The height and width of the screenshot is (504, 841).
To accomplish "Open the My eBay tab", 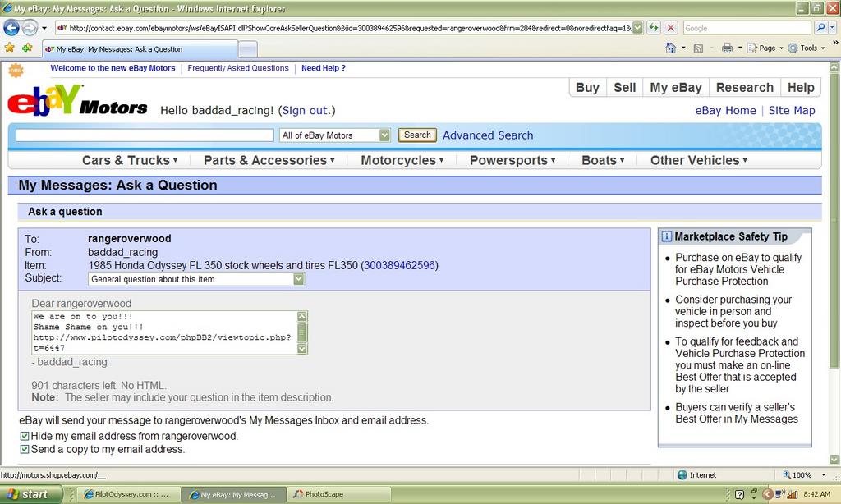I will coord(676,87).
